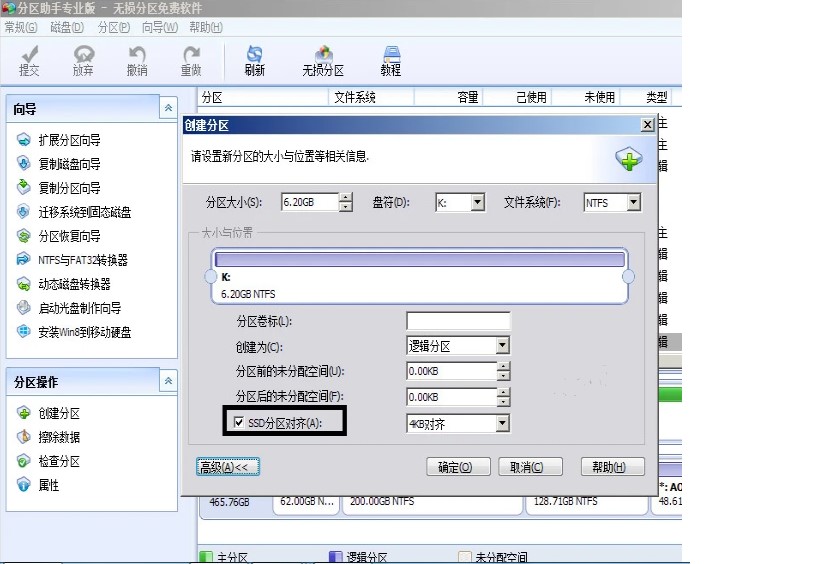Image resolution: width=819 pixels, height=564 pixels.
Task: Click the 容量 column header
Action: [x=449, y=97]
